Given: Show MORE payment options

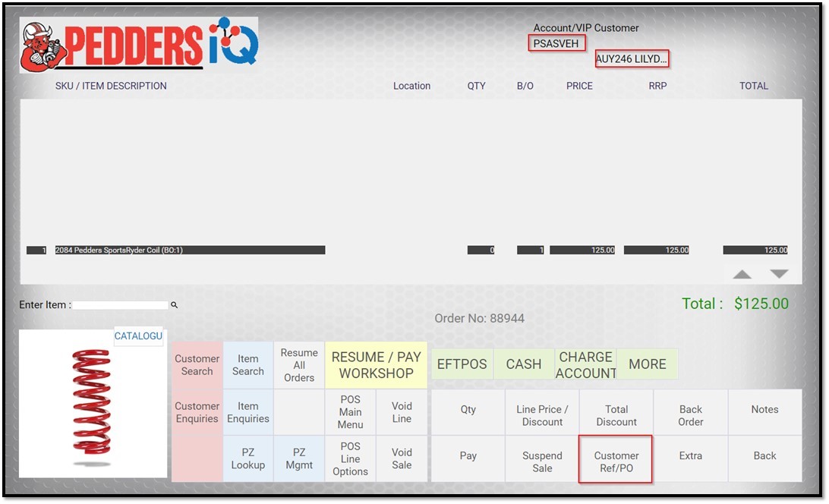Looking at the screenshot, I should 648,364.
